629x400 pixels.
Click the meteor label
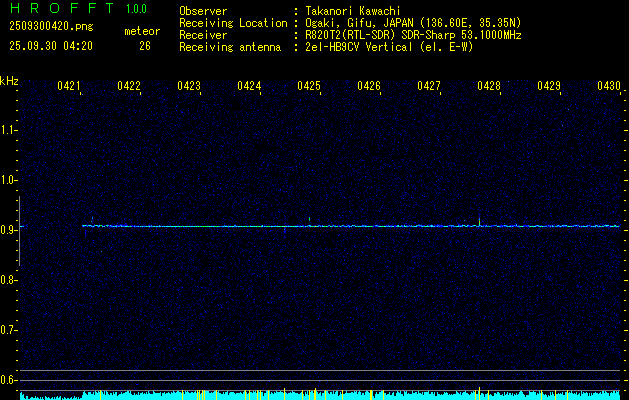coord(142,31)
